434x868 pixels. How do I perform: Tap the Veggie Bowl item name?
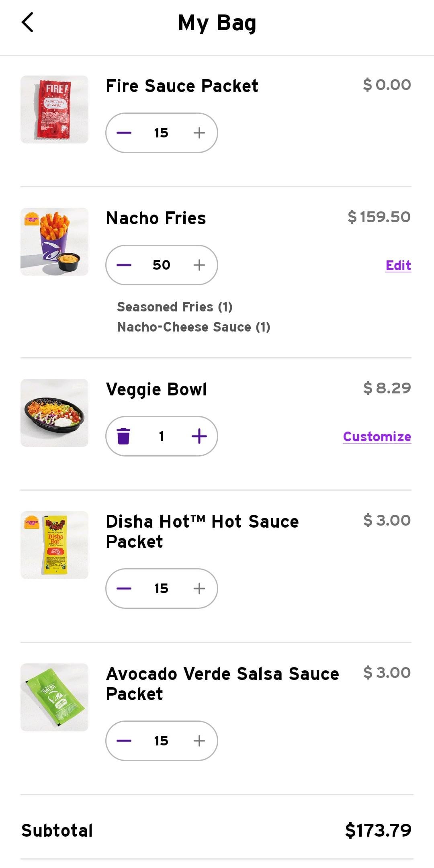click(x=156, y=389)
